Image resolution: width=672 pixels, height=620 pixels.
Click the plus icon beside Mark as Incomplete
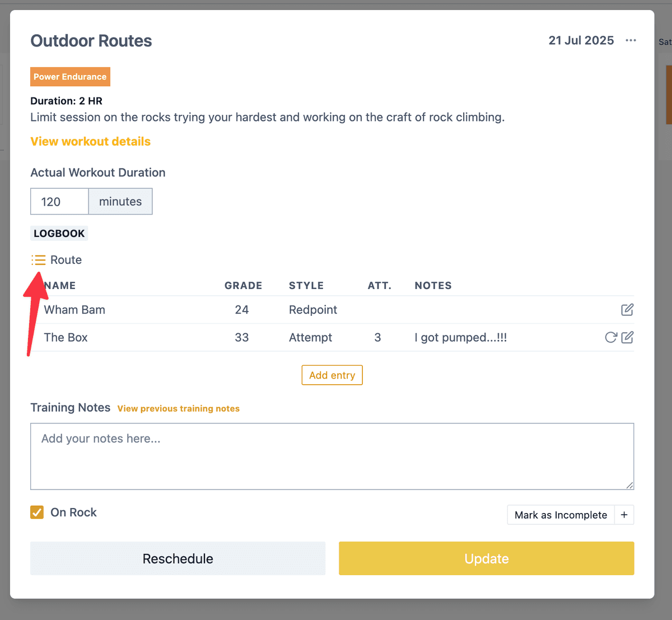[624, 515]
